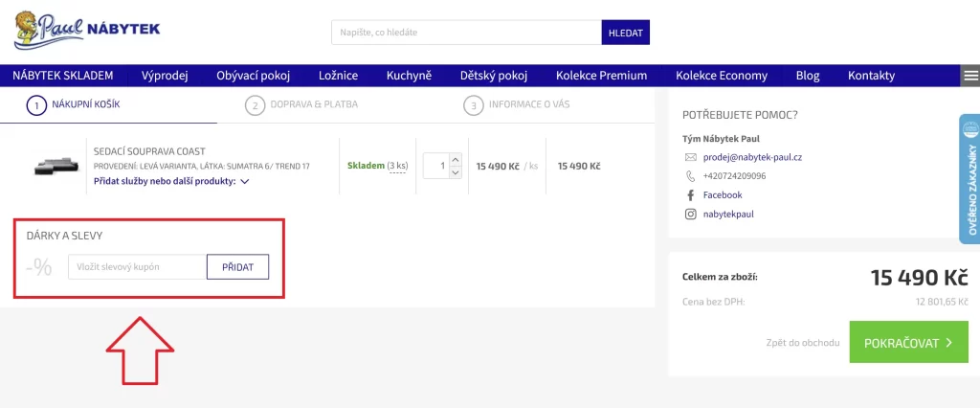This screenshot has height=408, width=980.
Task: Open Sedací souprava Coast product link
Action: (x=149, y=151)
